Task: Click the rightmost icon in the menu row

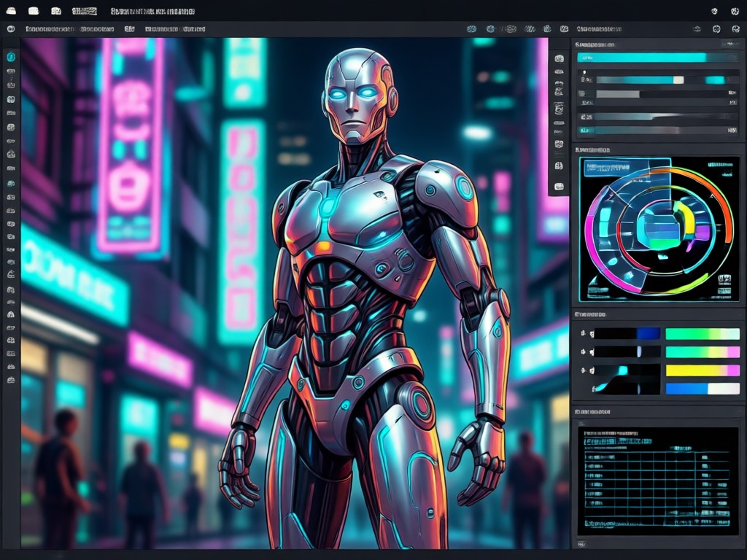Action: 735,29
